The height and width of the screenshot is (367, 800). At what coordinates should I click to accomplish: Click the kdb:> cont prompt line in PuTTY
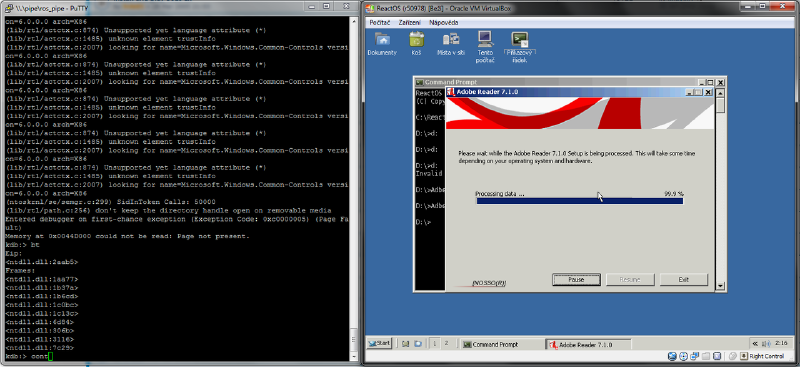point(29,356)
